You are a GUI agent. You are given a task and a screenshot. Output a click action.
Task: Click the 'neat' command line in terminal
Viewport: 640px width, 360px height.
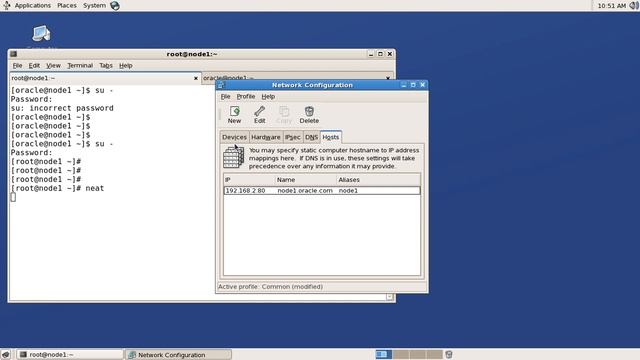pyautogui.click(x=58, y=188)
